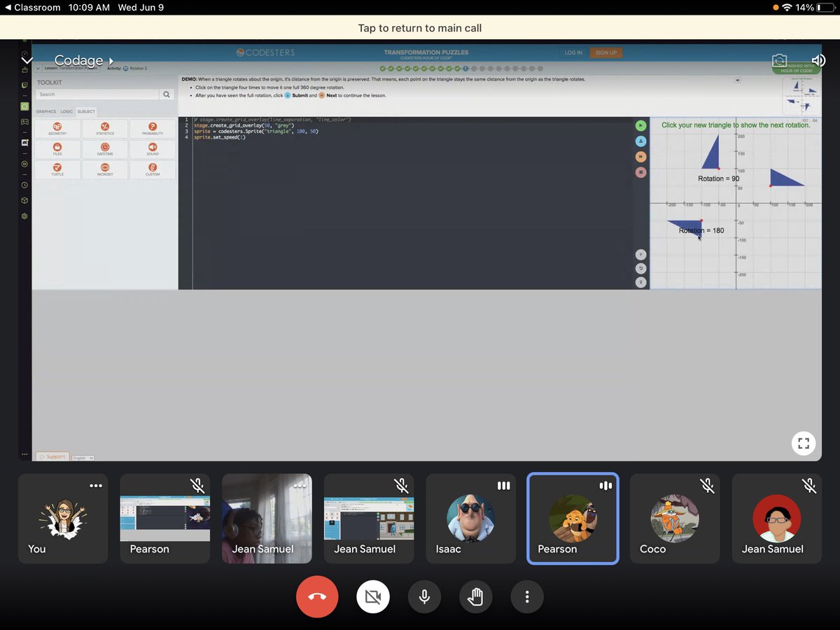Click the Finished with Hour of Code button
Image resolution: width=840 pixels, height=630 pixels.
coord(797,68)
